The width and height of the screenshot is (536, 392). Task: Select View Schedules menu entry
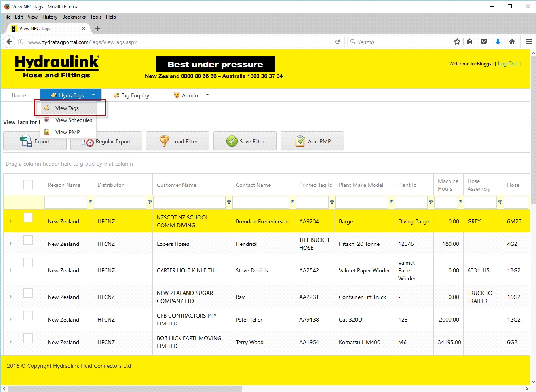(x=68, y=120)
